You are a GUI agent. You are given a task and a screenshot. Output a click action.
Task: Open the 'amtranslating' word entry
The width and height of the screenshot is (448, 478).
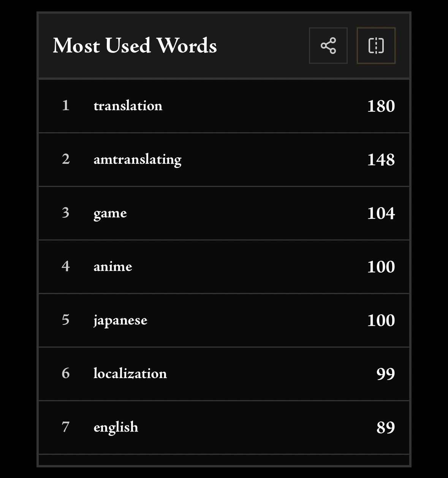coord(138,159)
